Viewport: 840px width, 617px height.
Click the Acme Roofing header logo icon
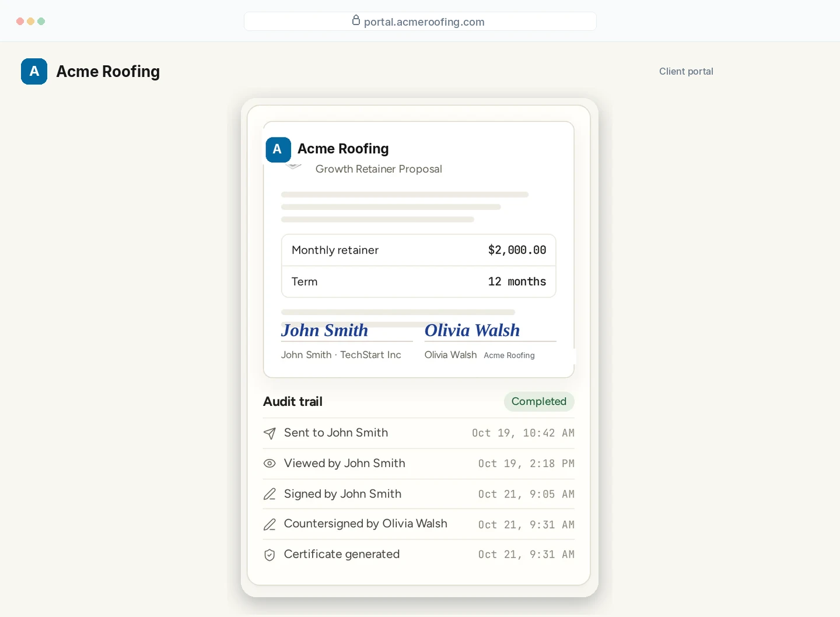[34, 71]
